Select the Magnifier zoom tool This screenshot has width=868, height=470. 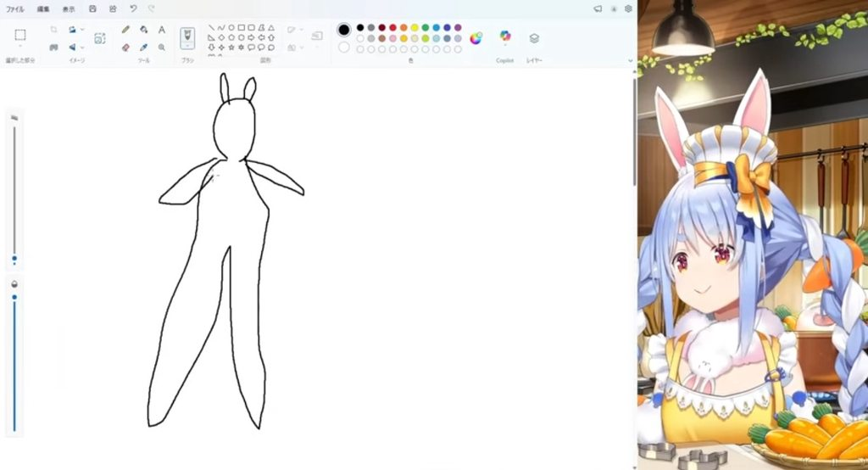point(162,48)
